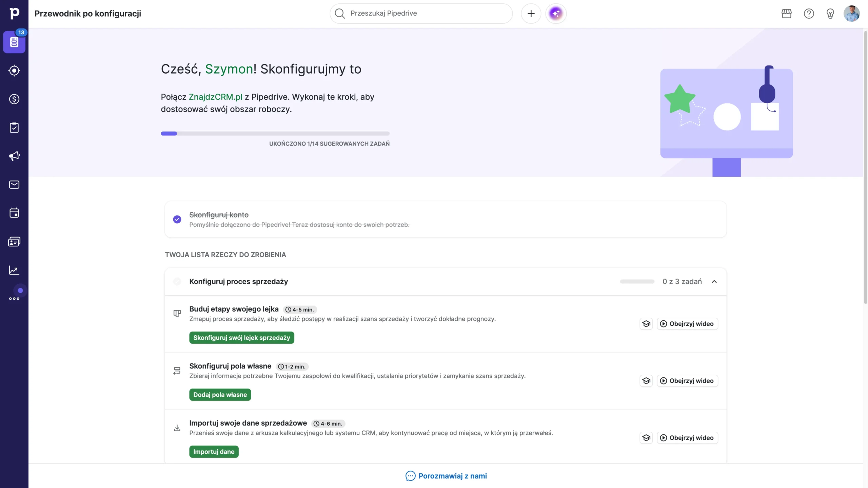Open Contacts card icon in sidebar
The image size is (868, 488).
pyautogui.click(x=14, y=242)
